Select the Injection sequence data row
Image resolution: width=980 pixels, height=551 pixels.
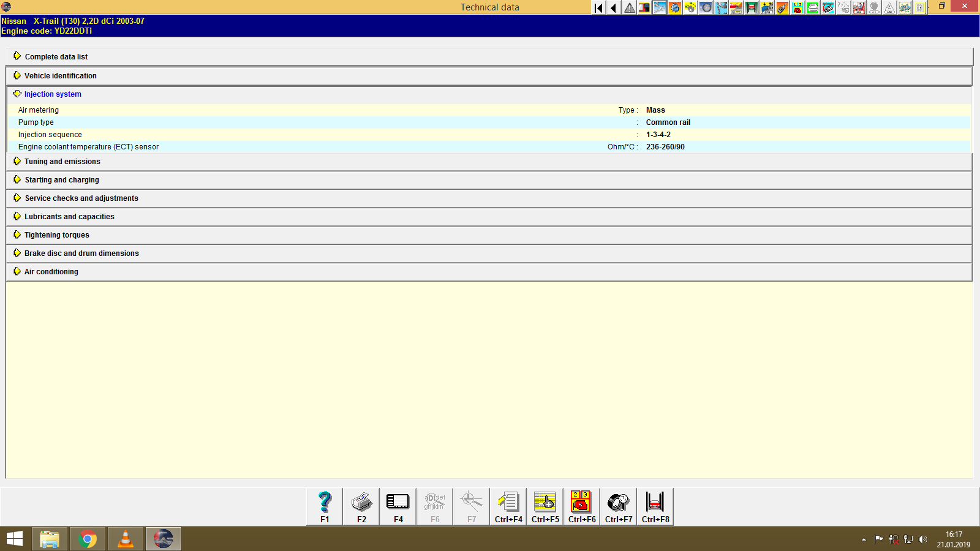[50, 134]
